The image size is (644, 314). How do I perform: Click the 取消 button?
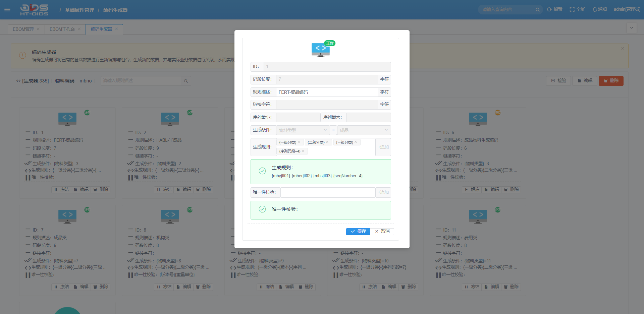[382, 232]
